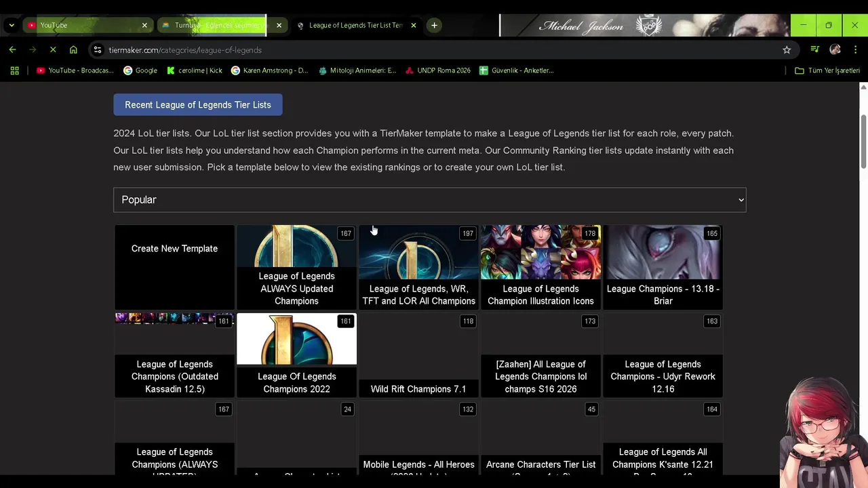
Task: Open the browser profile avatar
Action: pos(835,49)
